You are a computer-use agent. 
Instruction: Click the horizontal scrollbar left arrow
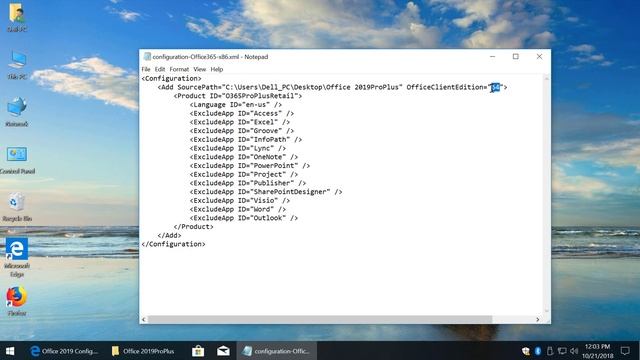(143, 319)
